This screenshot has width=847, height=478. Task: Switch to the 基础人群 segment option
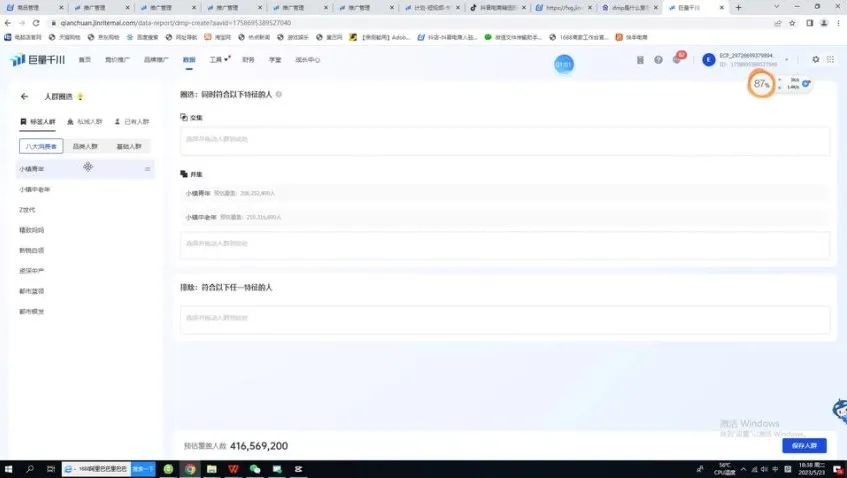pyautogui.click(x=129, y=146)
